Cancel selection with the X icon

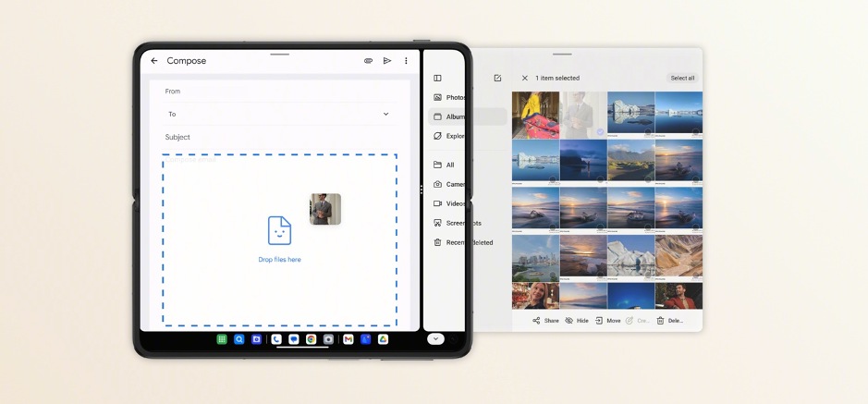pos(525,79)
